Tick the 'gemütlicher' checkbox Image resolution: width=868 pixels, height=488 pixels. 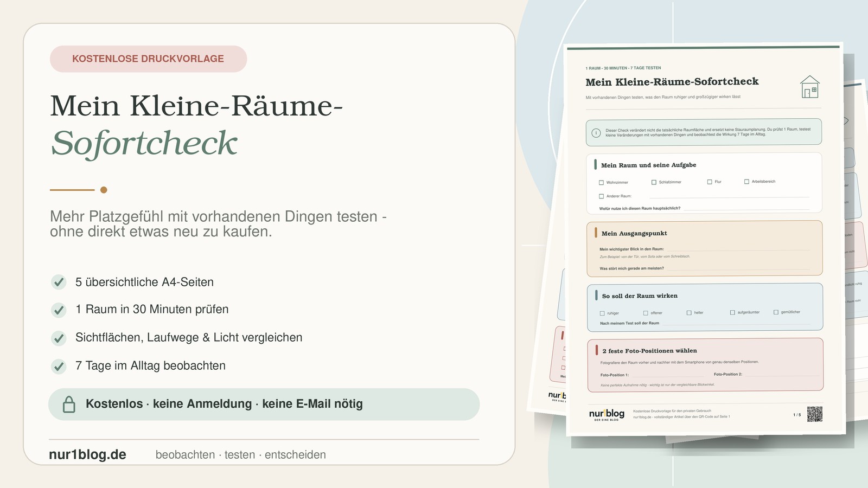pyautogui.click(x=776, y=312)
